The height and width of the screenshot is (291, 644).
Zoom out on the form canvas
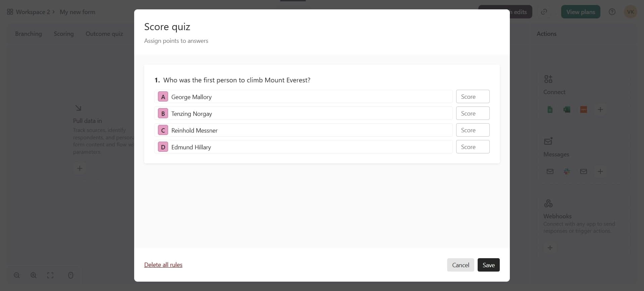17,275
